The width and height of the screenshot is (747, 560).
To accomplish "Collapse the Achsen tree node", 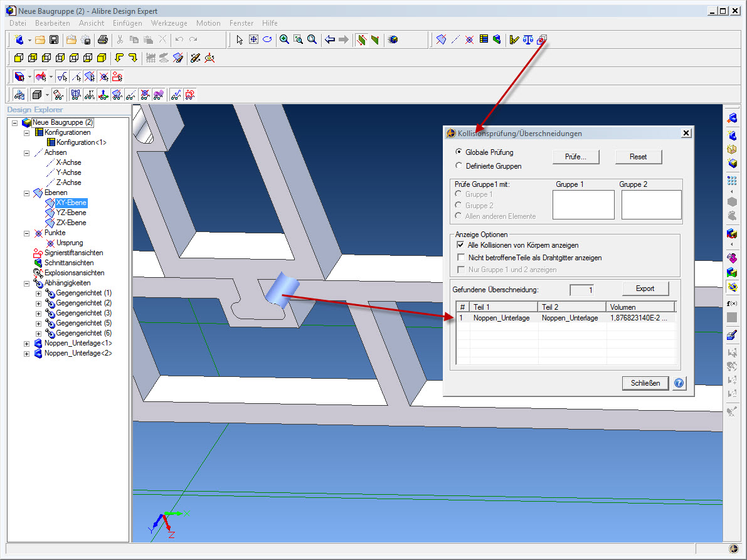I will 27,153.
